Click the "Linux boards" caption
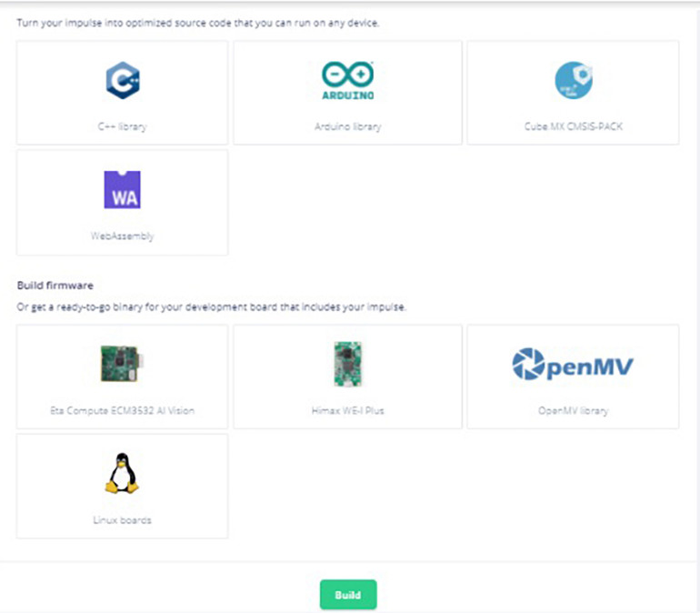The image size is (700, 613). pyautogui.click(x=122, y=520)
